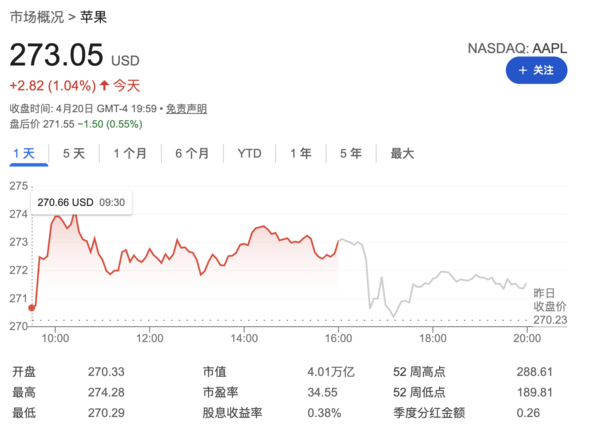Click the 270.66 USD chart tooltip

click(81, 202)
